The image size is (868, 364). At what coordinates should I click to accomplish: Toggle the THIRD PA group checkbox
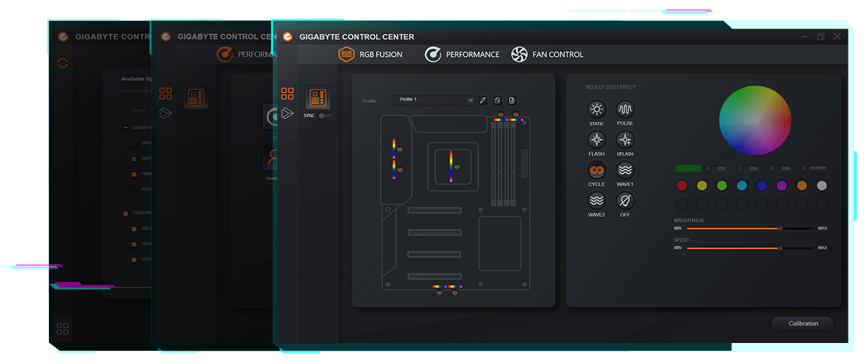point(126,213)
